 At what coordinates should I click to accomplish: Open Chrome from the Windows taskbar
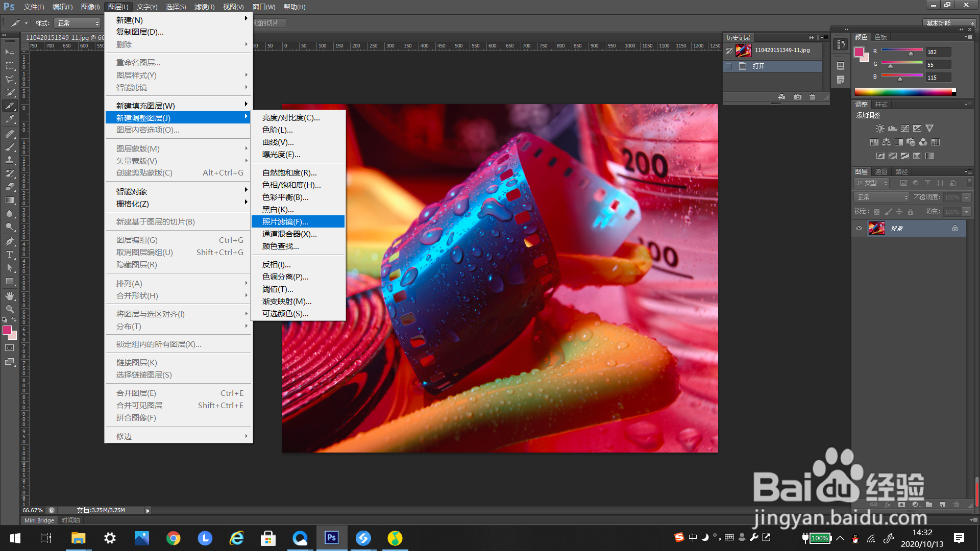click(x=174, y=538)
